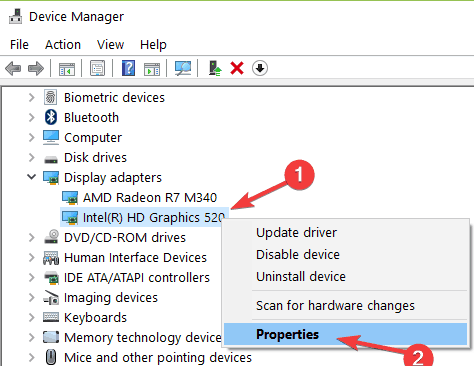Open the Help menu
Viewport: 474px width, 366px height.
[153, 44]
